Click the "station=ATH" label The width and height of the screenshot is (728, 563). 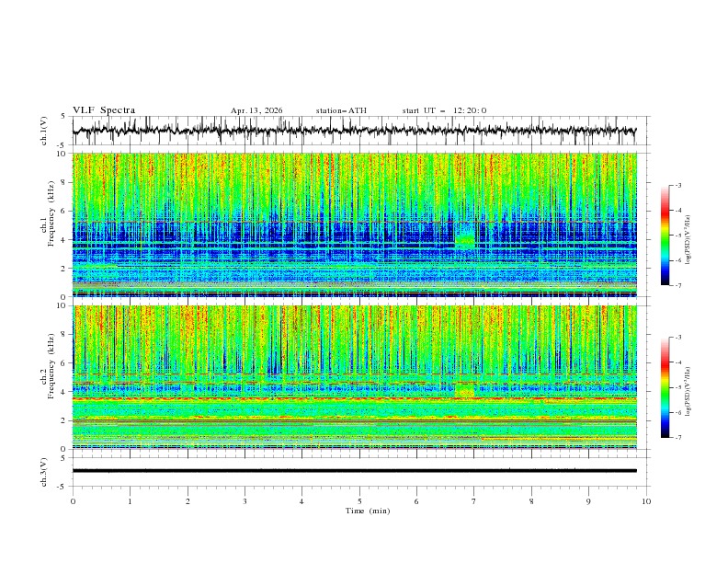click(x=341, y=110)
